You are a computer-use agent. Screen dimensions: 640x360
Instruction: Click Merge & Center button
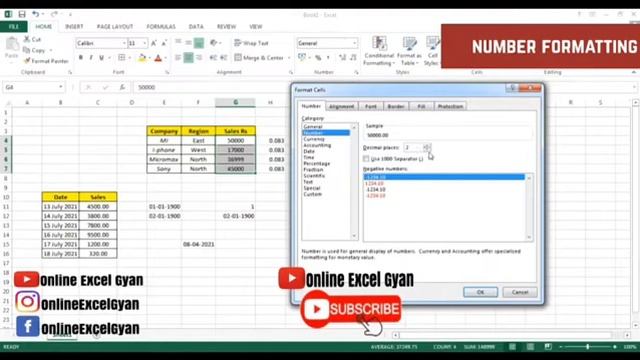[259, 58]
